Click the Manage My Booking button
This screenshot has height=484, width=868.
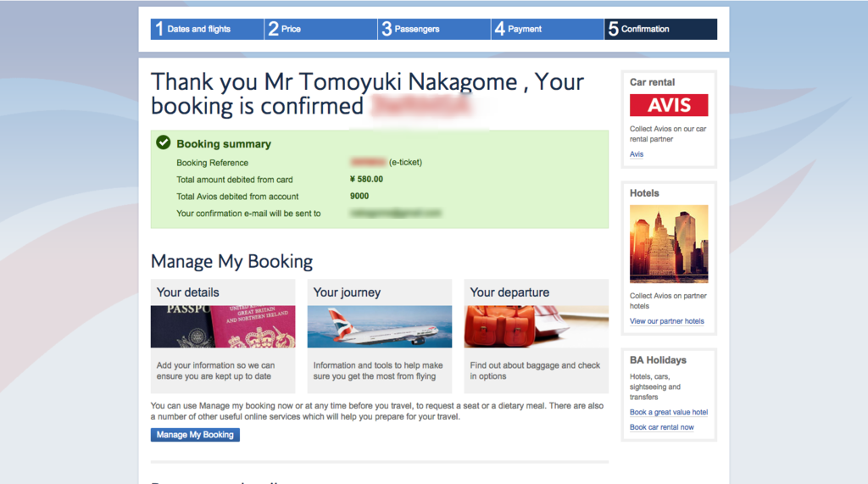(195, 435)
